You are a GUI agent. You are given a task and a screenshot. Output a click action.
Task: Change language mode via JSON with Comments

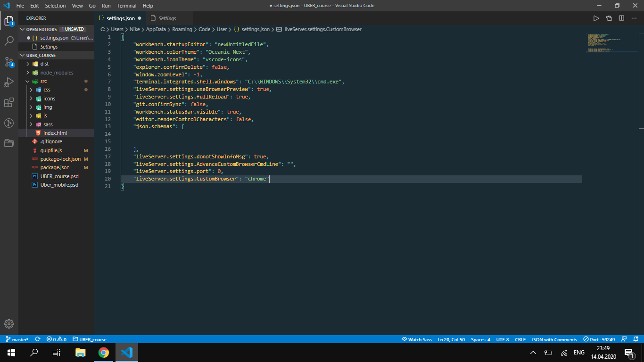point(554,339)
